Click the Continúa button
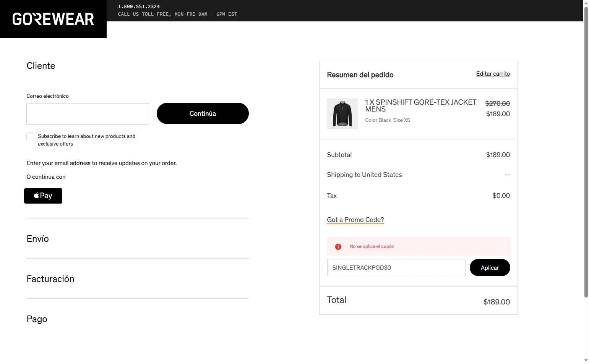Viewport: 589px width, 364px height. pyautogui.click(x=203, y=113)
